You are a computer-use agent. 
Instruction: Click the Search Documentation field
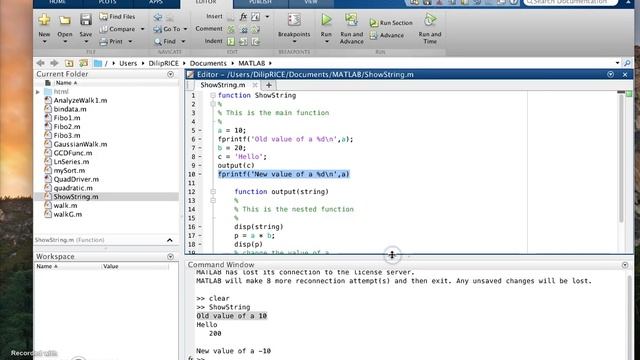[x=571, y=2]
